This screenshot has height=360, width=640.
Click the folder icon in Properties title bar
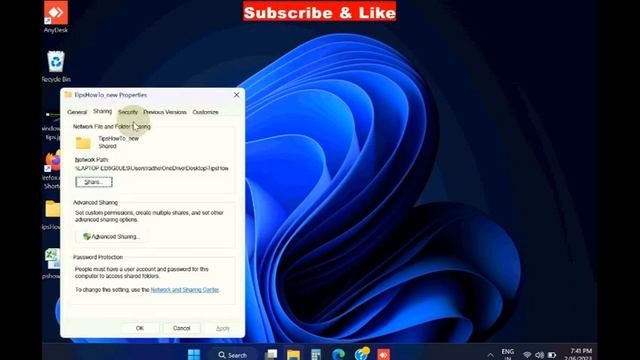(x=68, y=95)
